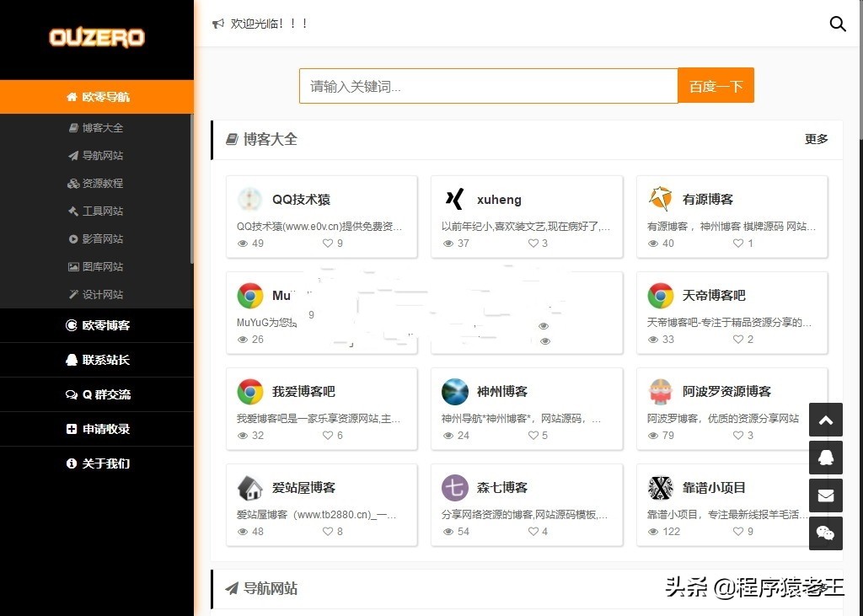Click the floating email envelope button
The height and width of the screenshot is (616, 863).
click(826, 495)
